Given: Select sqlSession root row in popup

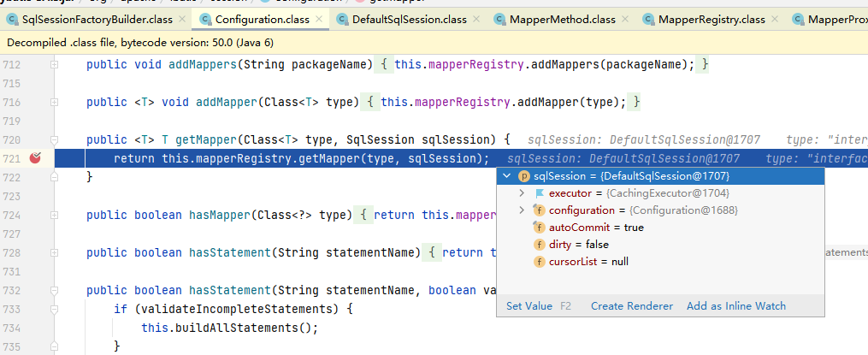Looking at the screenshot, I should 660,176.
